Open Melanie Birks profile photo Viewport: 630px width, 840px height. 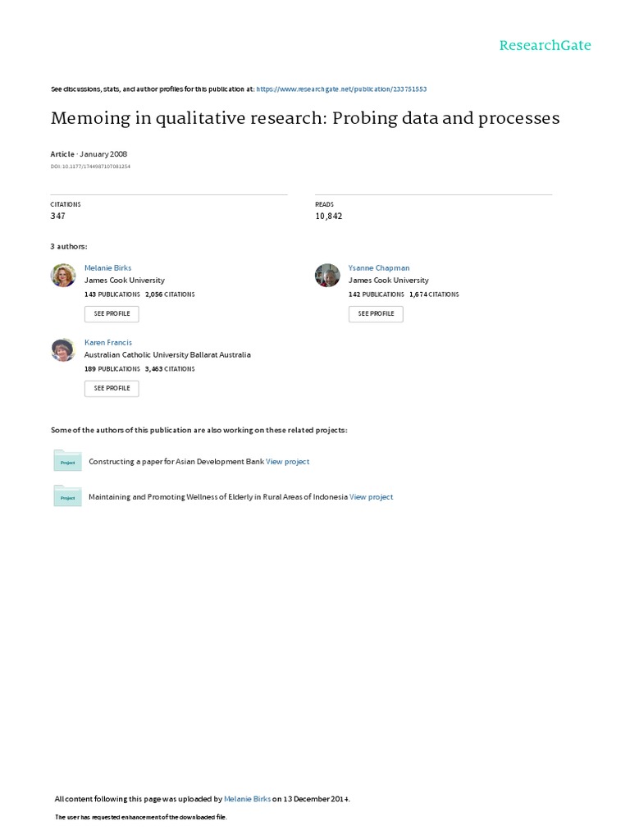point(63,276)
